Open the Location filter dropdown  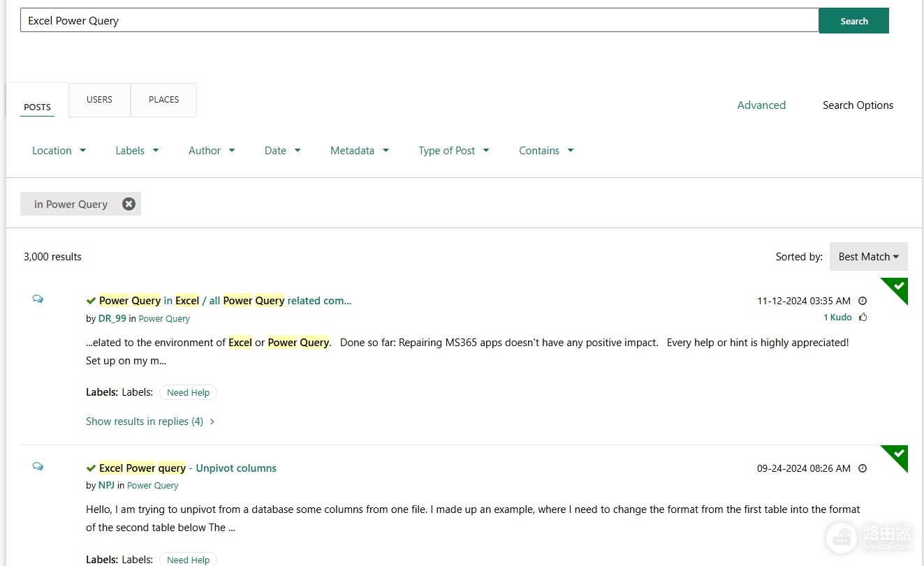(59, 151)
